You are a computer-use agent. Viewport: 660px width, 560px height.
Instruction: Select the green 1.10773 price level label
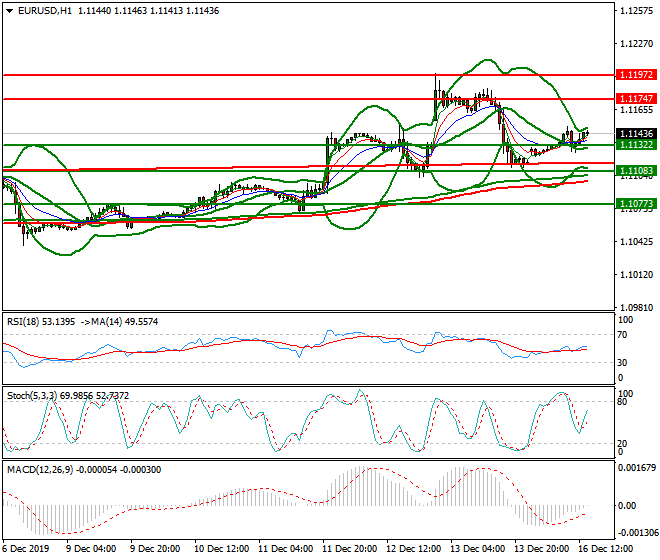click(636, 204)
